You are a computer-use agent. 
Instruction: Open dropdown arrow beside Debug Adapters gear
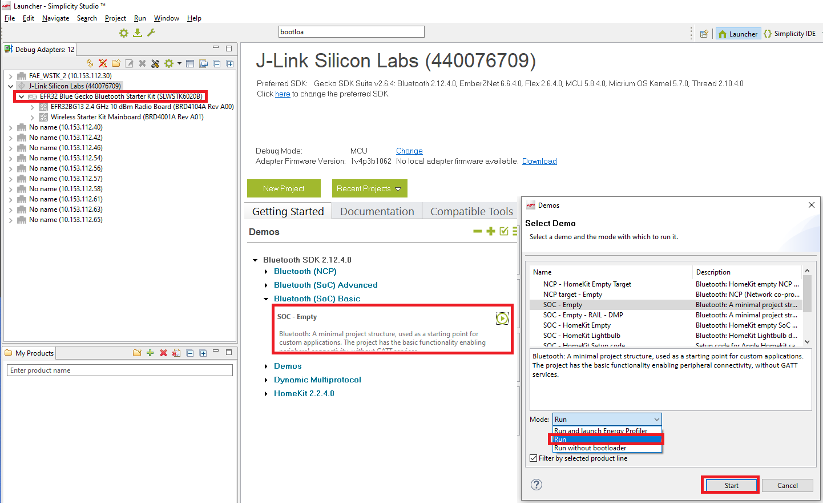point(179,63)
